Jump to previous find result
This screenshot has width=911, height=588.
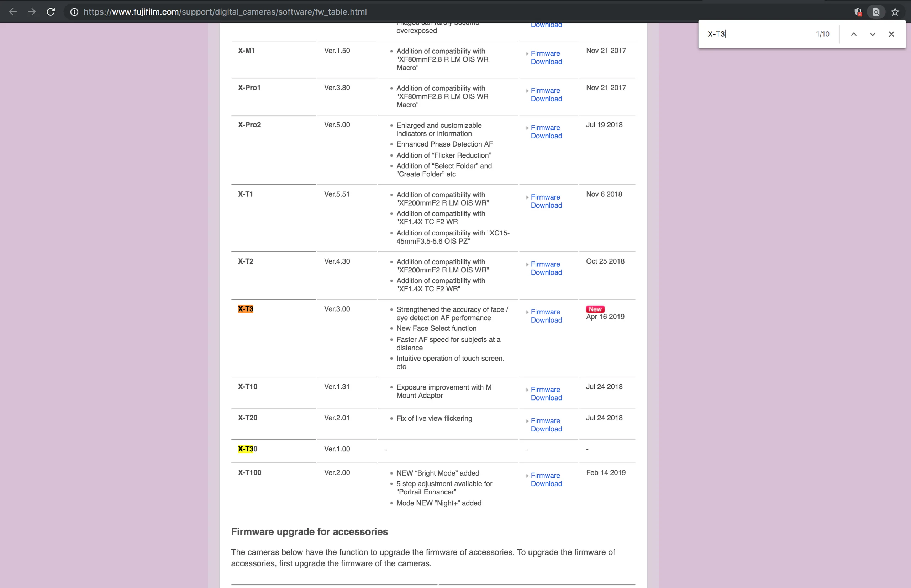tap(854, 34)
